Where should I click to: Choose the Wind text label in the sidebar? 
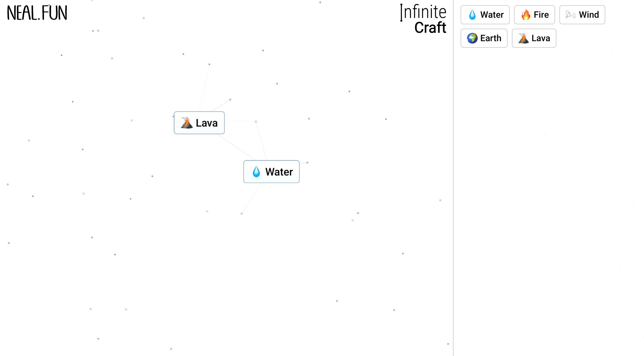tap(589, 15)
